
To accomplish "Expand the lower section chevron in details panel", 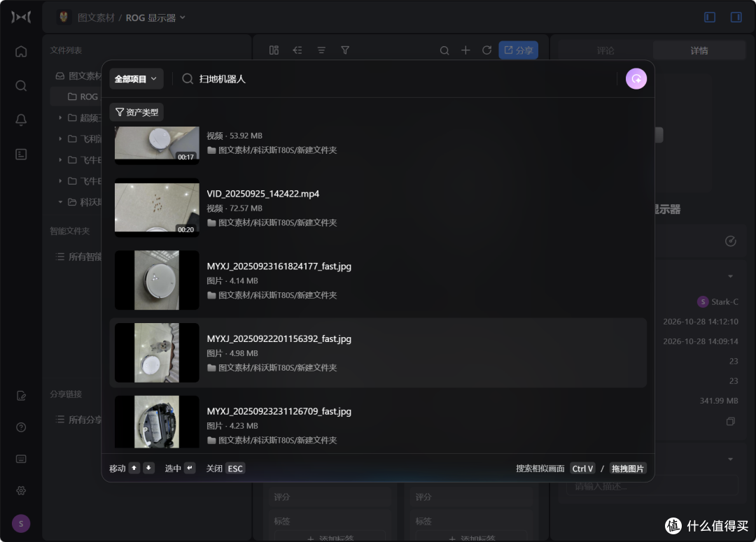I will (730, 459).
